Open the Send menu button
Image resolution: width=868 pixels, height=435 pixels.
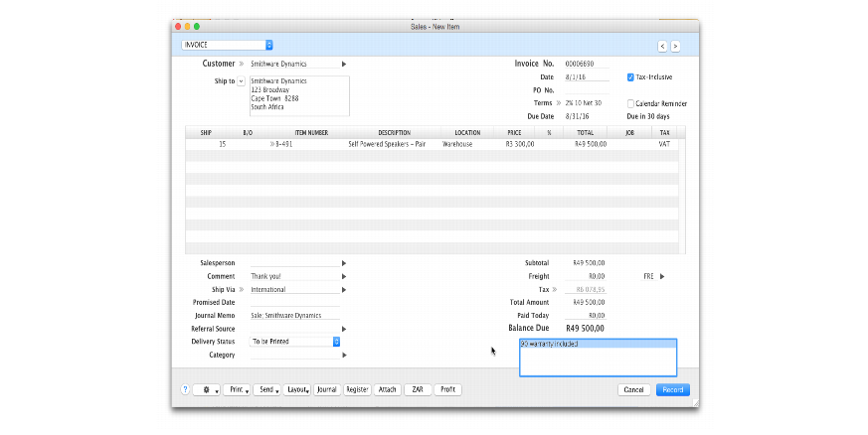[267, 390]
